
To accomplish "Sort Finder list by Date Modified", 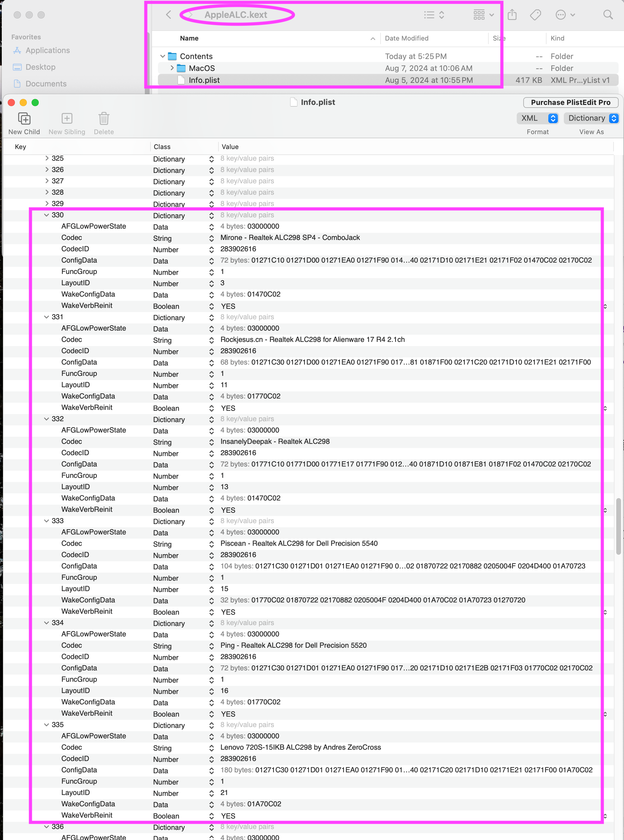I will click(x=406, y=38).
